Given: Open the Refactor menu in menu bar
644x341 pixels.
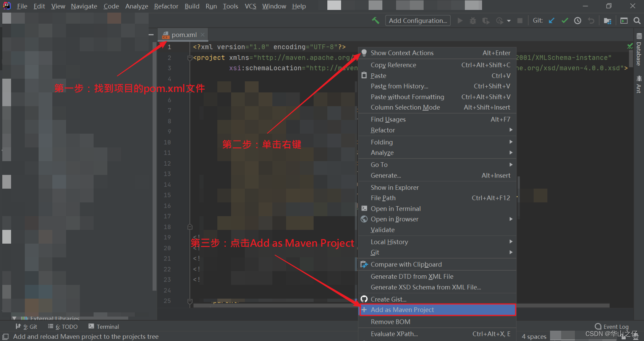Looking at the screenshot, I should 166,6.
